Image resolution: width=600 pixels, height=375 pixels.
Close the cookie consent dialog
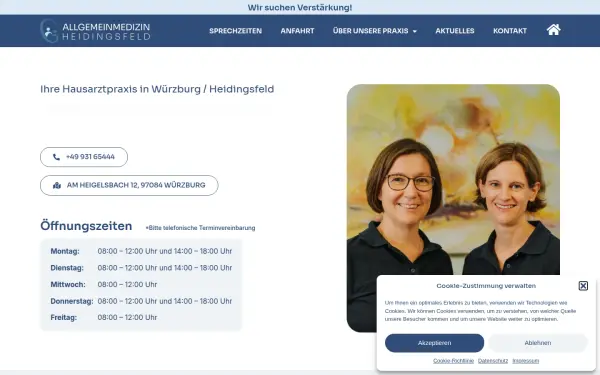(x=583, y=286)
